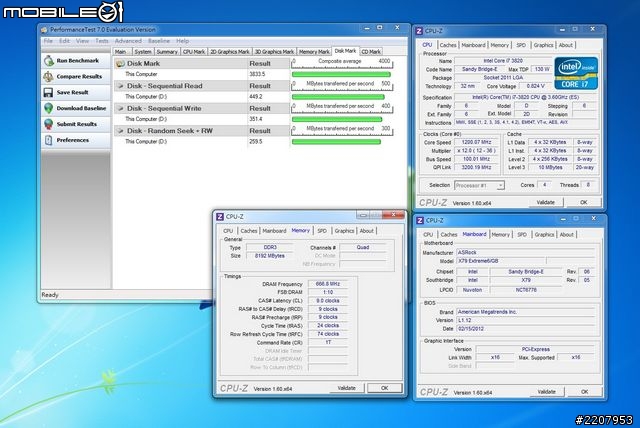Open Caches tab in top CPU-Z processor window
The height and width of the screenshot is (428, 640).
pyautogui.click(x=448, y=45)
